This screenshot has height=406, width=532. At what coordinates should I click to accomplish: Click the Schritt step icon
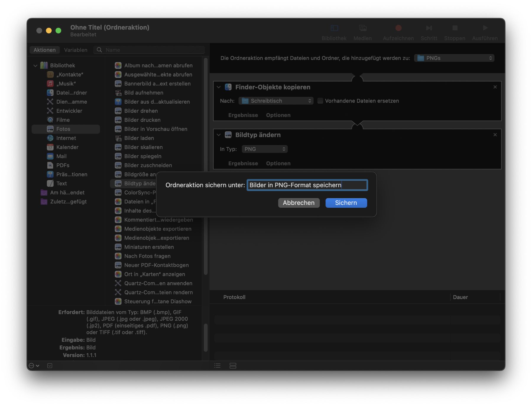pos(429,28)
